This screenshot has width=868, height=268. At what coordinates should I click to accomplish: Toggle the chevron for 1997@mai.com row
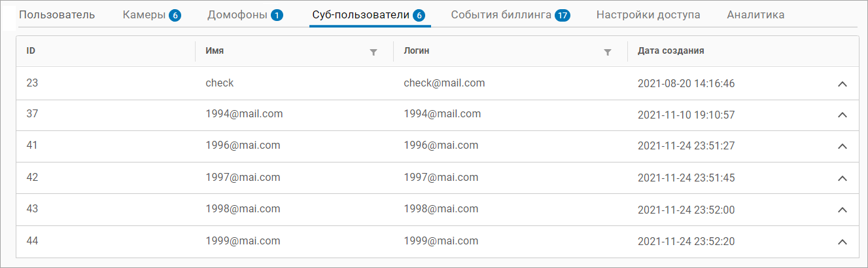842,178
